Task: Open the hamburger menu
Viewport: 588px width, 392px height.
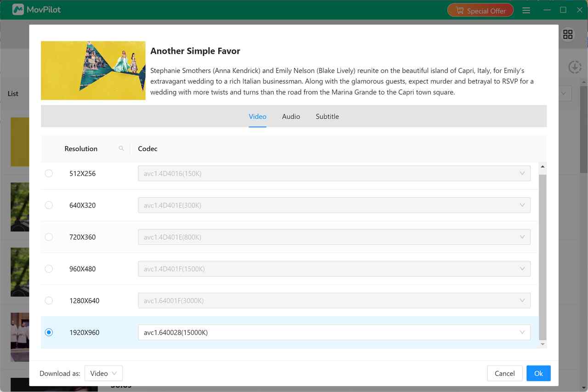Action: pyautogui.click(x=526, y=10)
